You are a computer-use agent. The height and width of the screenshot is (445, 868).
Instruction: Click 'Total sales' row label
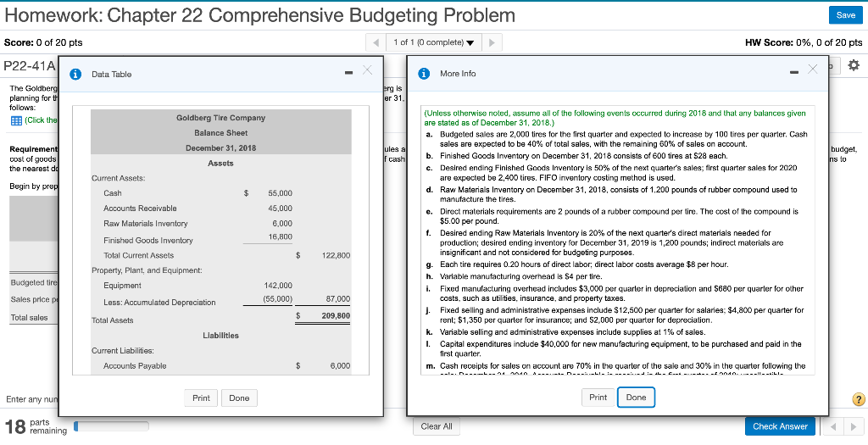point(30,318)
